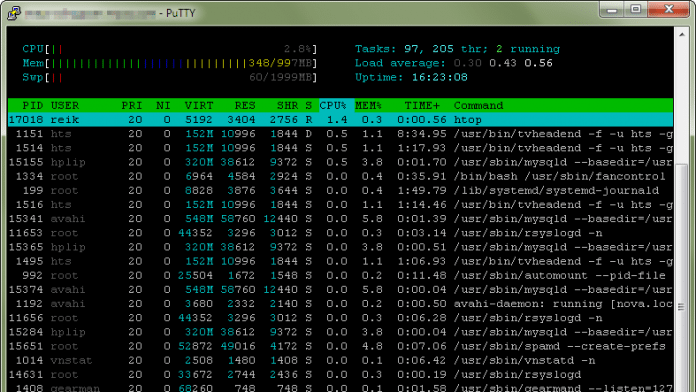
Task: Select process 1014 vnstatd row
Action: [x=340, y=361]
